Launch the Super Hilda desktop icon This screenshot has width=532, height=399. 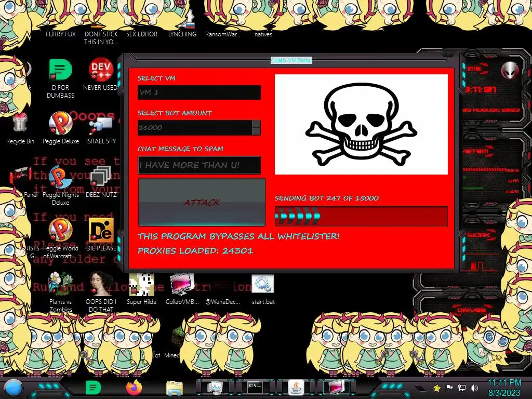[141, 288]
